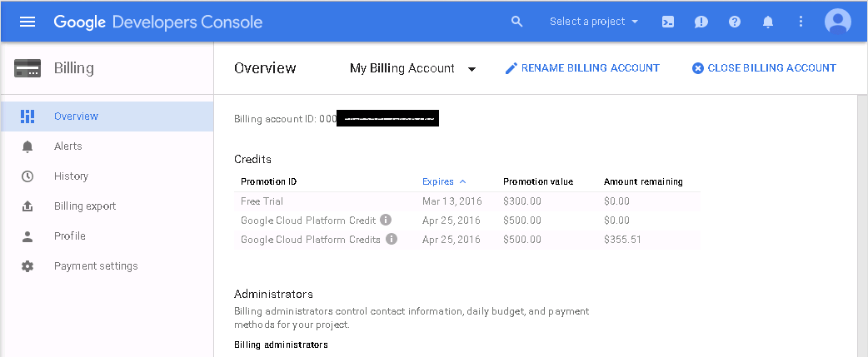Image resolution: width=868 pixels, height=357 pixels.
Task: Expand the My Billing Account dropdown
Action: [x=412, y=68]
